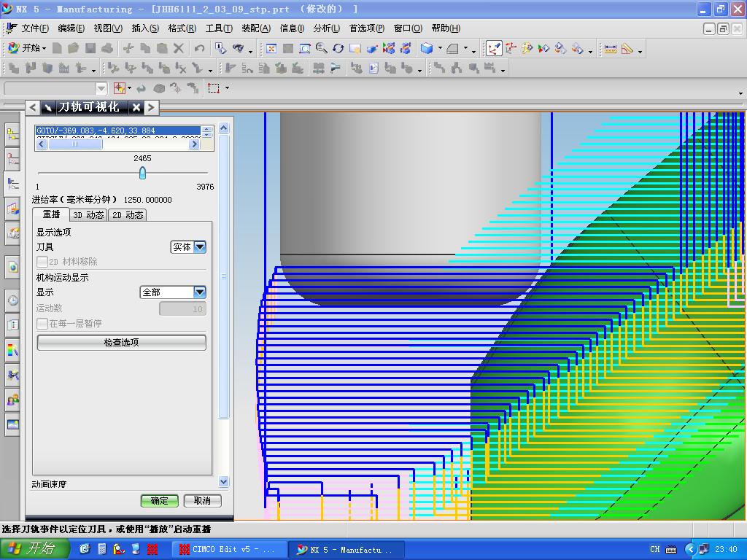Click the dialog scroll down arrow near 动画速度
The image size is (747, 560).
224,481
